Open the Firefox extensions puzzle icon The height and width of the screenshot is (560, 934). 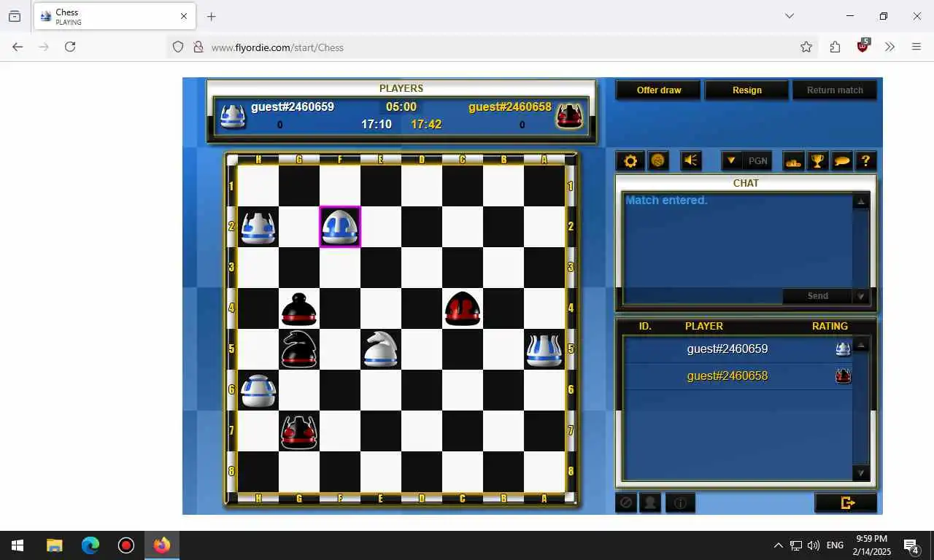point(835,47)
